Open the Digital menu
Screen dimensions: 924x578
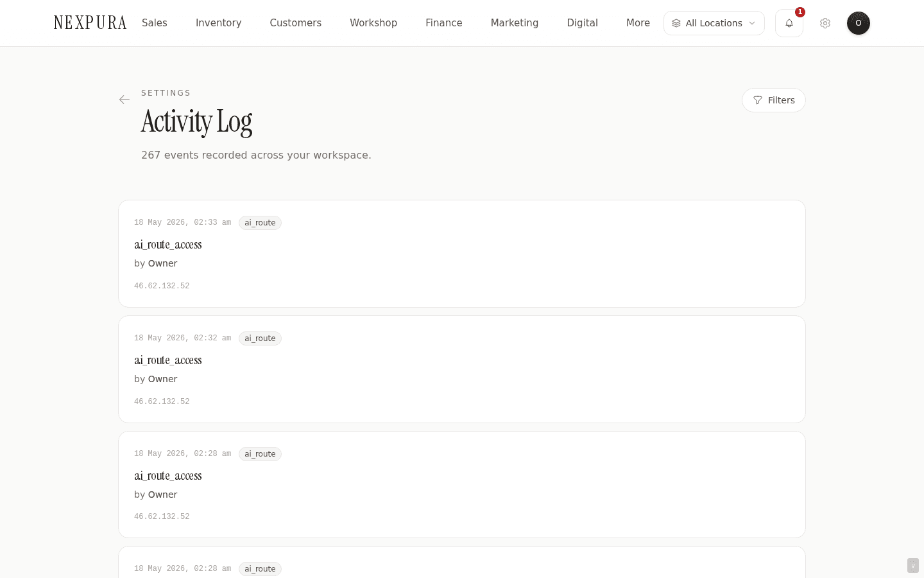pos(583,23)
